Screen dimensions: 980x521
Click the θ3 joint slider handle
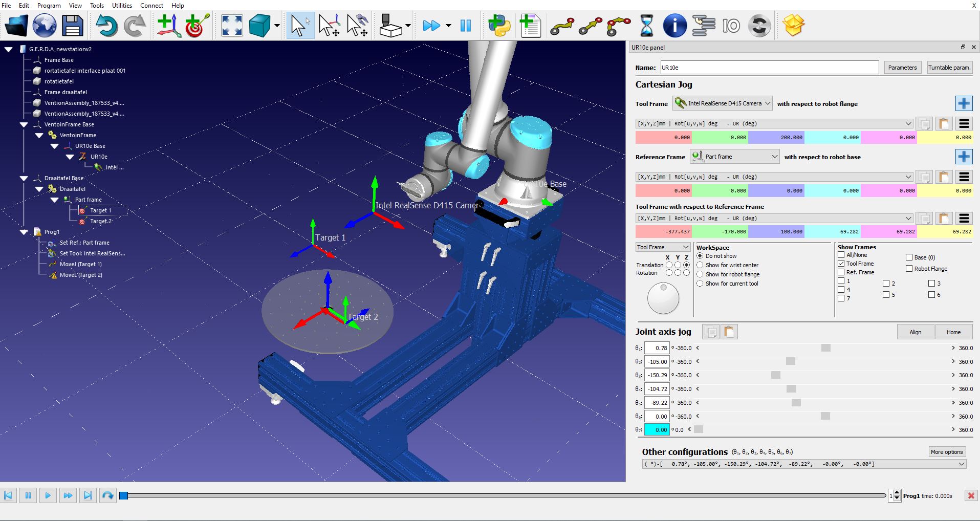(x=776, y=375)
